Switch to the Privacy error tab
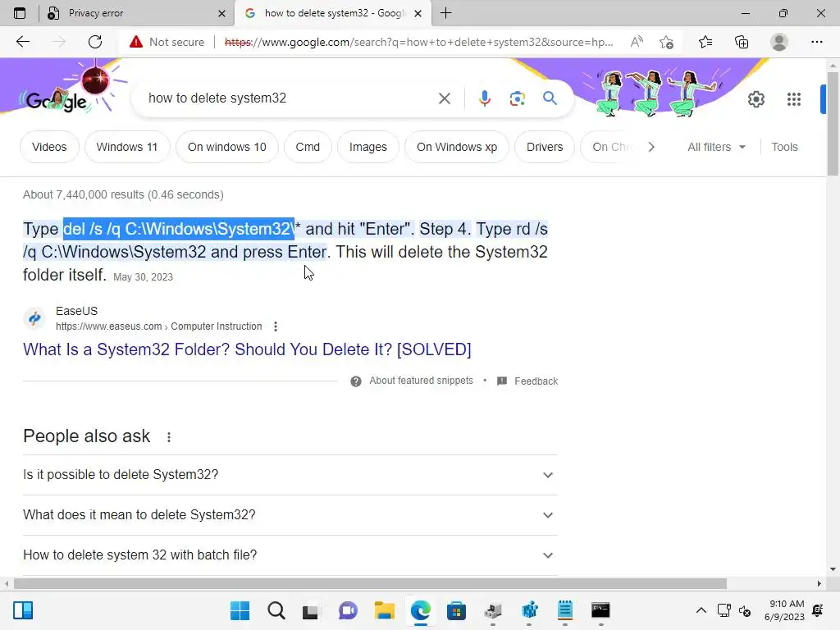The height and width of the screenshot is (630, 840). 137,13
